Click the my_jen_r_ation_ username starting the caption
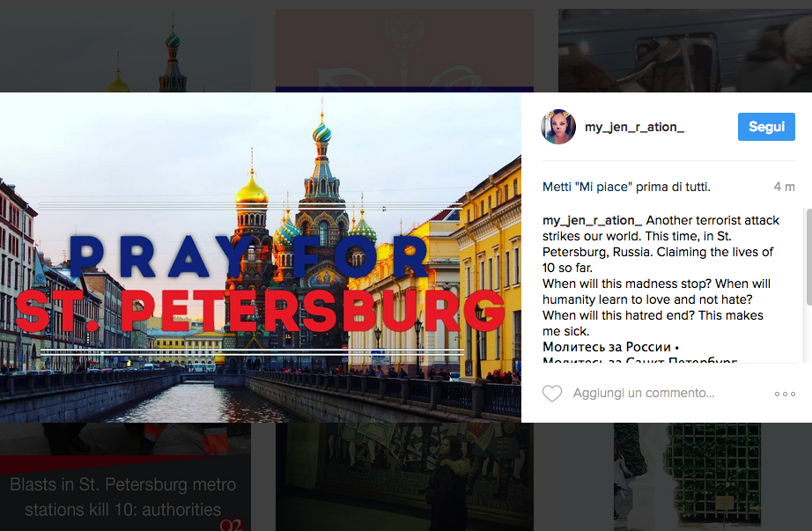This screenshot has width=812, height=531. tap(592, 220)
